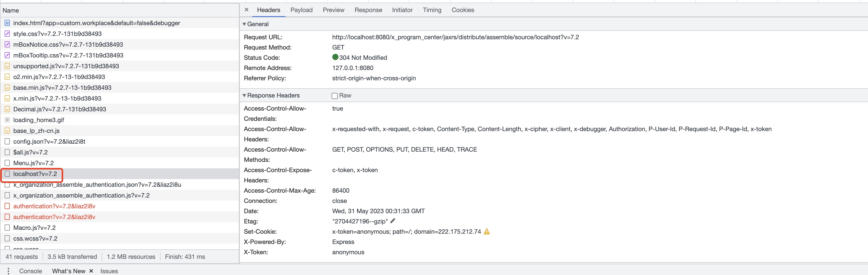Select the config.json request row
This screenshot has width=868, height=275.
(x=49, y=141)
